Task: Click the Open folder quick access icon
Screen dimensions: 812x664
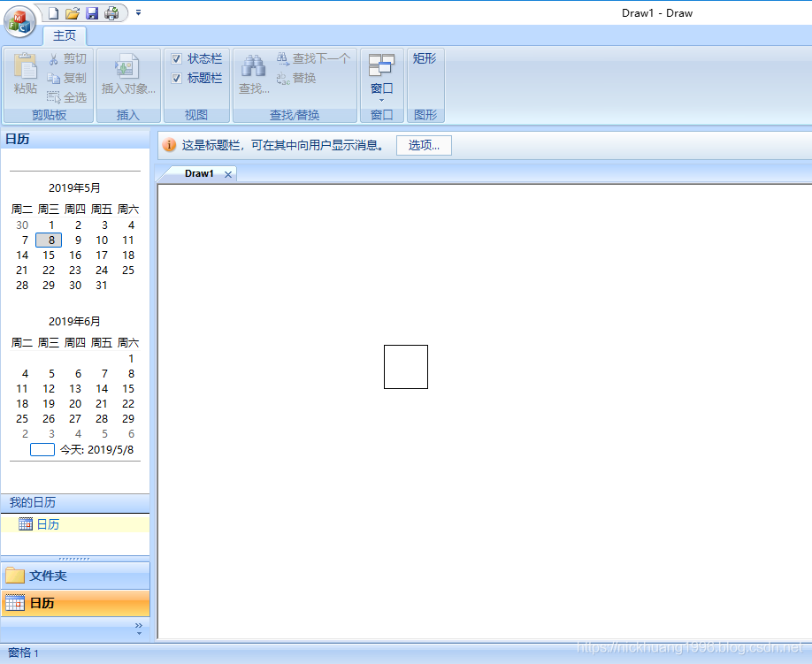Action: click(73, 13)
